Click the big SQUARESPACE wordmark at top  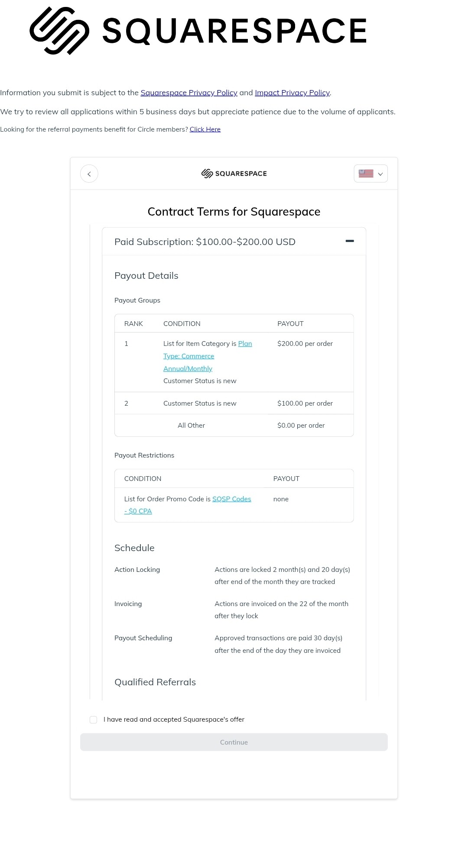[x=234, y=31]
